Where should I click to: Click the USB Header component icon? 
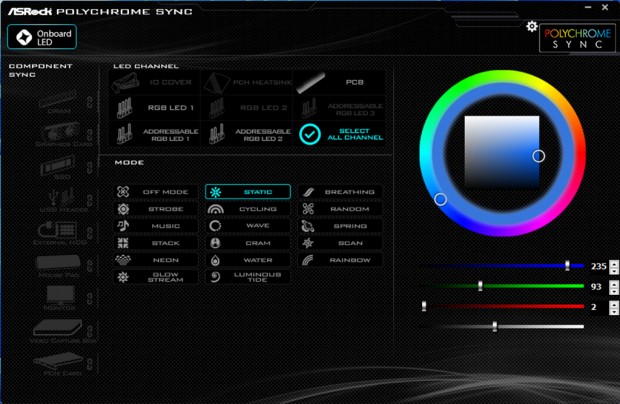61,197
